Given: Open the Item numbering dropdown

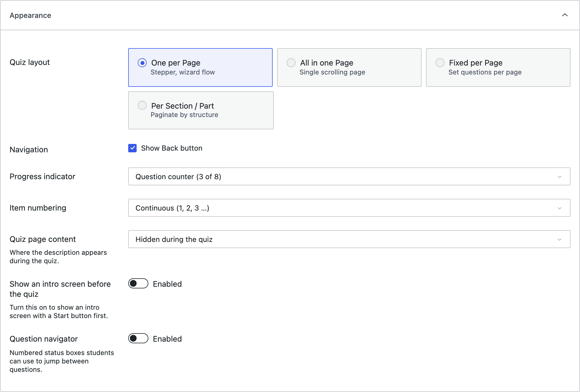Looking at the screenshot, I should [x=349, y=208].
